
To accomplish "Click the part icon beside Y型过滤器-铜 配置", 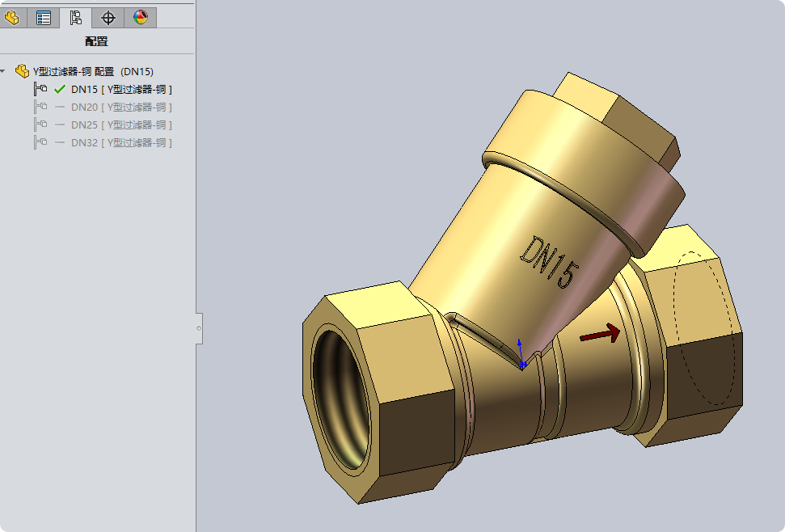I will pos(22,71).
